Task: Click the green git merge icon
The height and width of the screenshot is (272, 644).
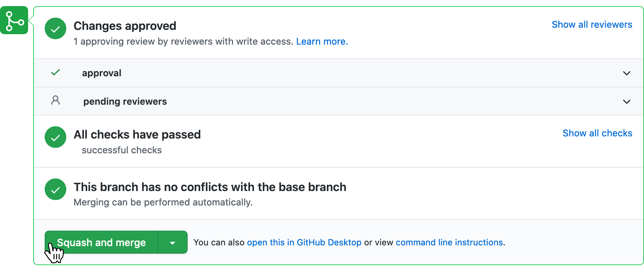Action: click(x=14, y=20)
